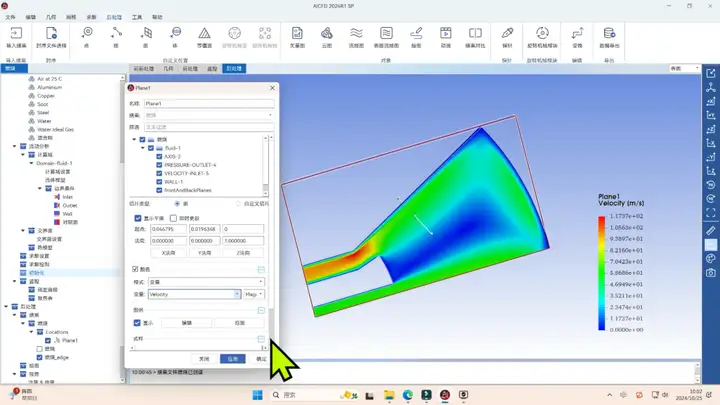The width and height of the screenshot is (720, 405).
Task: Click the coordinate axes icon in right toolbar
Action: 710,87
